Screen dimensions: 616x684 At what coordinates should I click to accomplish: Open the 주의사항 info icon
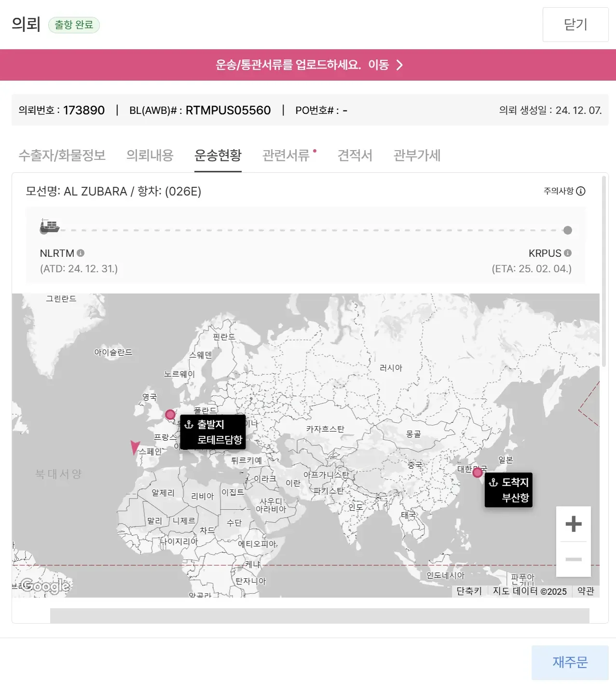point(581,191)
